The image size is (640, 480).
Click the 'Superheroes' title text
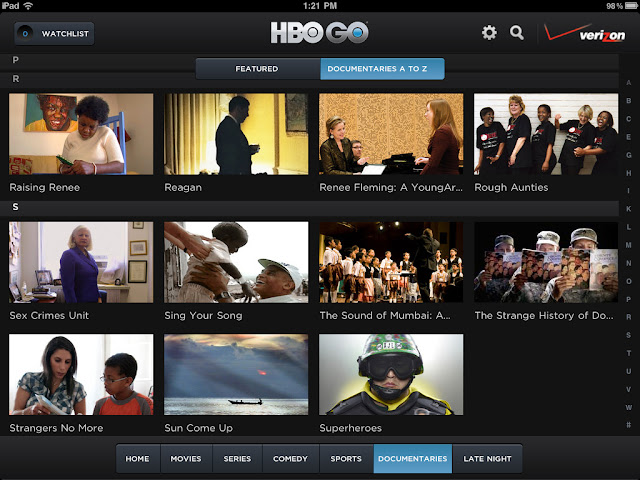(x=351, y=428)
